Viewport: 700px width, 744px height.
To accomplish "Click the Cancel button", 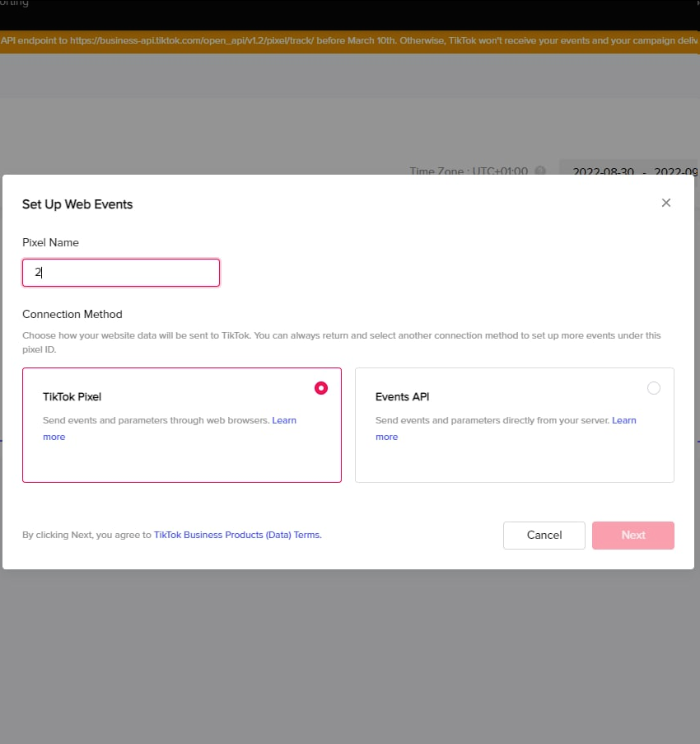I will pos(544,536).
